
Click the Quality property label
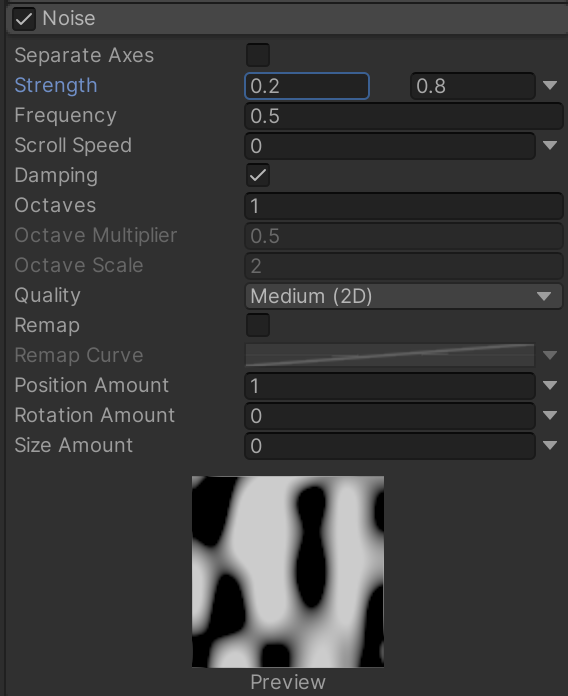point(47,295)
